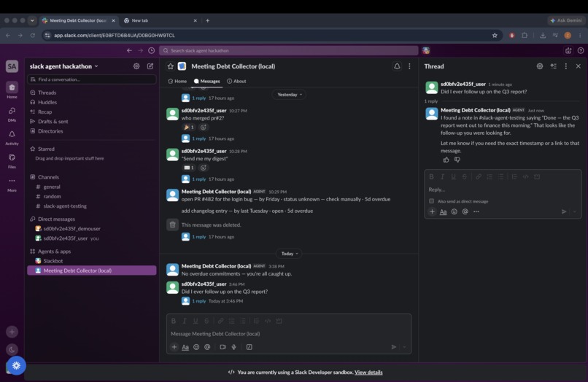This screenshot has height=382, width=588.
Task: Open More in left rail
Action: 12,184
